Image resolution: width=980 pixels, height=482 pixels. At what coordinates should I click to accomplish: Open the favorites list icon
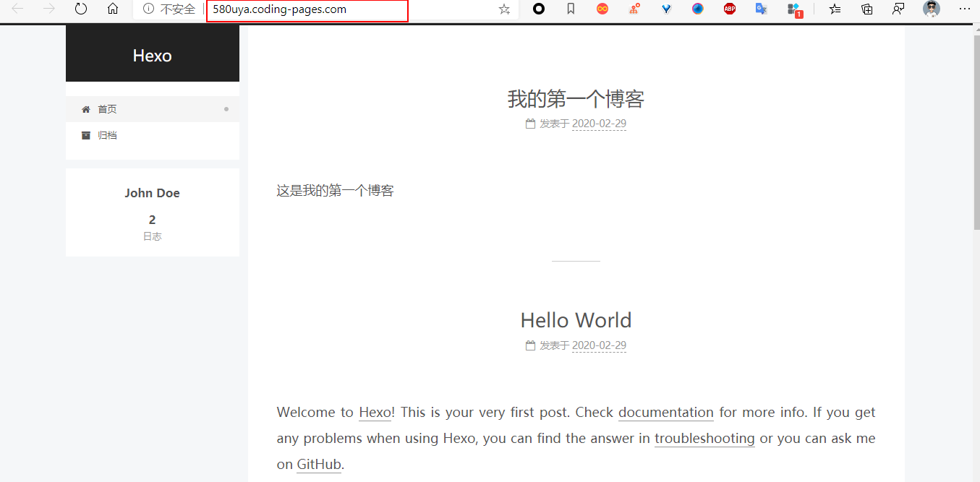(x=835, y=9)
